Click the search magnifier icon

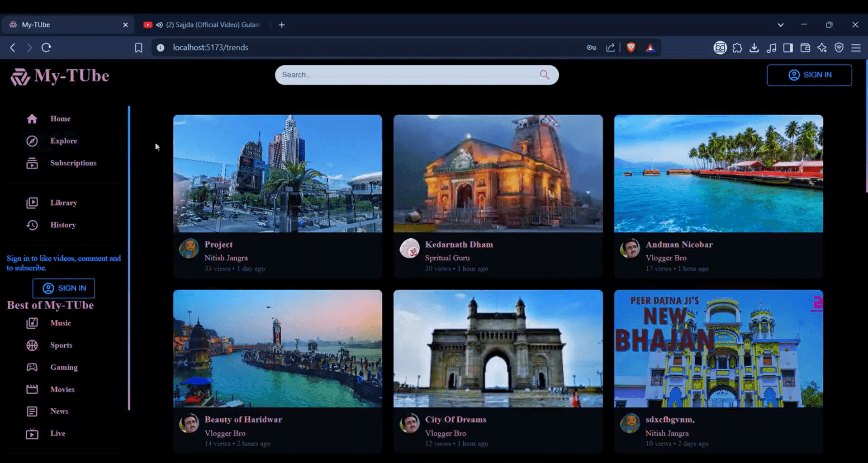pos(544,75)
